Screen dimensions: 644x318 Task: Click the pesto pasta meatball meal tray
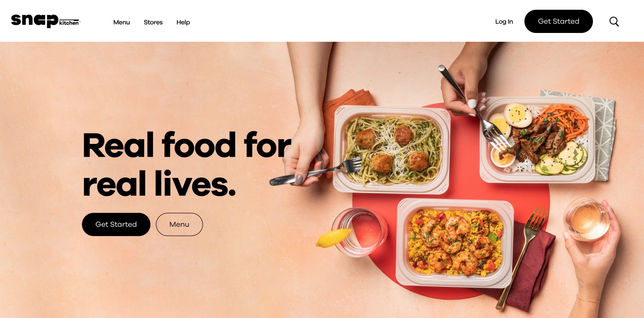coord(392,150)
